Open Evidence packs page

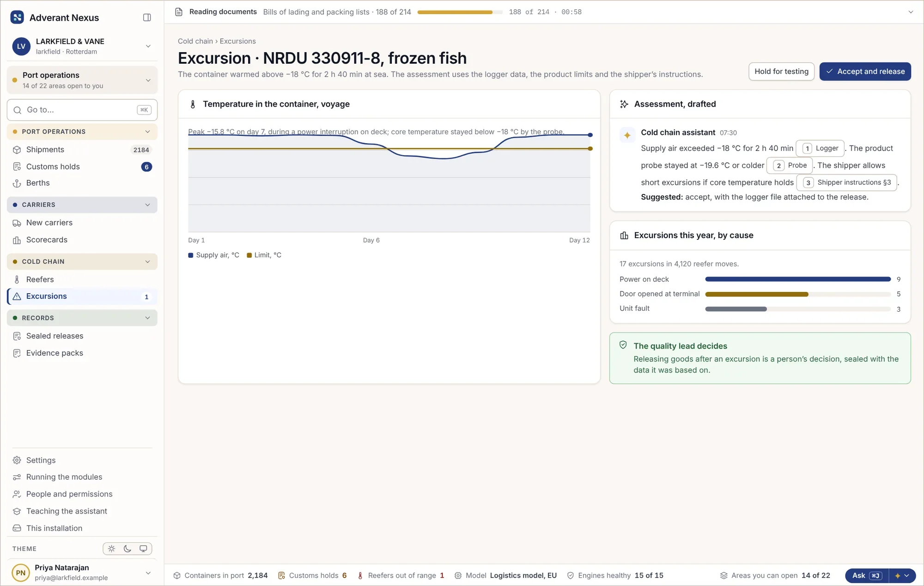click(82, 353)
